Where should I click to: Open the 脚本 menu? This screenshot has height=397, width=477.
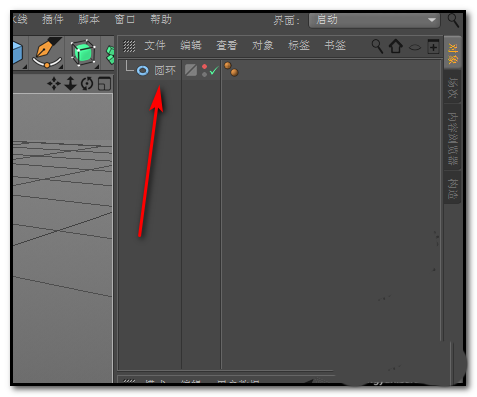pos(89,19)
